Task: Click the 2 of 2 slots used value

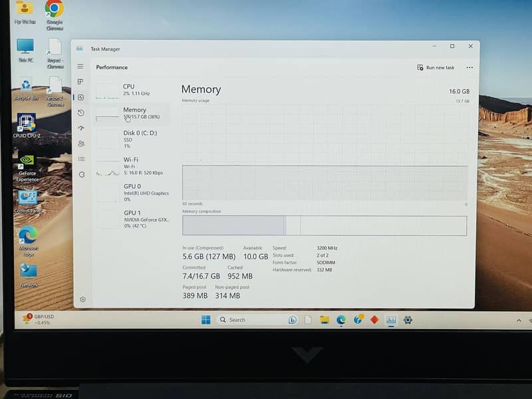Action: coord(323,255)
